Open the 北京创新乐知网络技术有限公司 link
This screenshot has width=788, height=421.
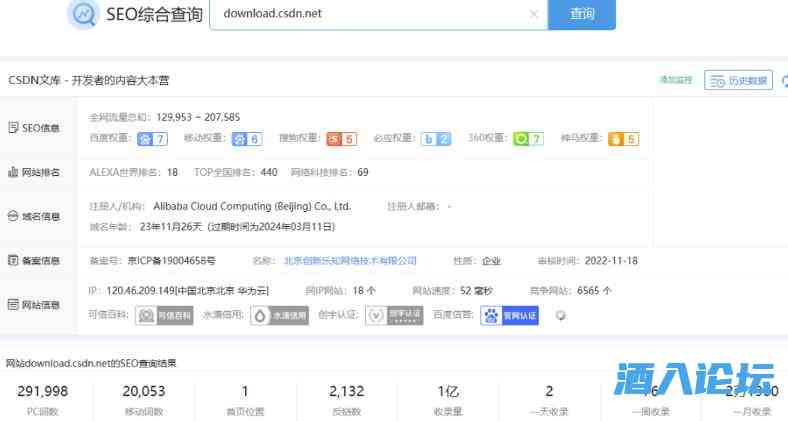pyautogui.click(x=350, y=261)
